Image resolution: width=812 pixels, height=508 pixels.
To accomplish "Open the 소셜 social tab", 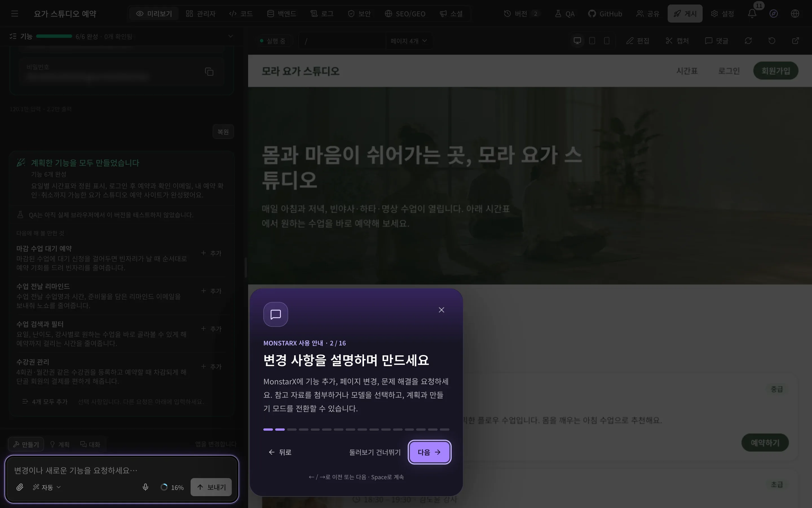I will (x=451, y=14).
